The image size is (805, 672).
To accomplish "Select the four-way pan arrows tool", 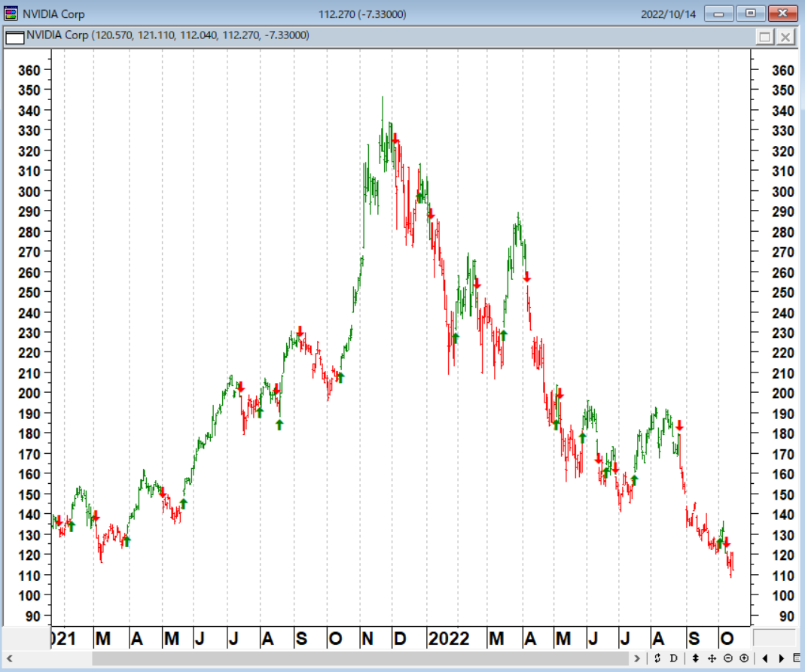I will (712, 658).
